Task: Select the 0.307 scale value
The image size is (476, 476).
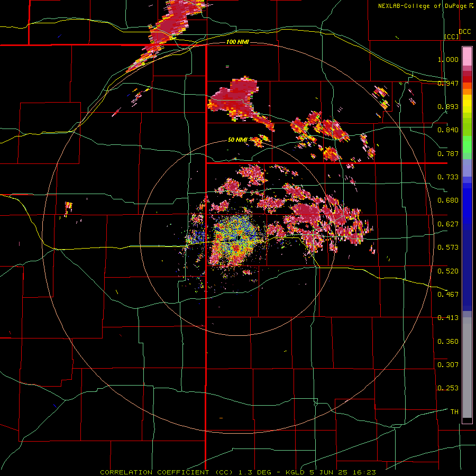Action: (x=448, y=365)
